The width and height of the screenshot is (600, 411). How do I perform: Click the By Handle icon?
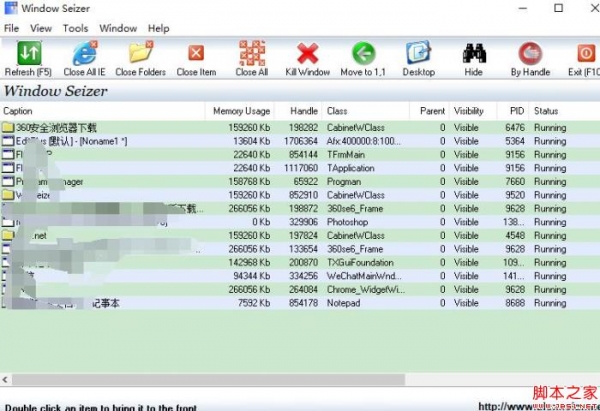click(x=530, y=53)
